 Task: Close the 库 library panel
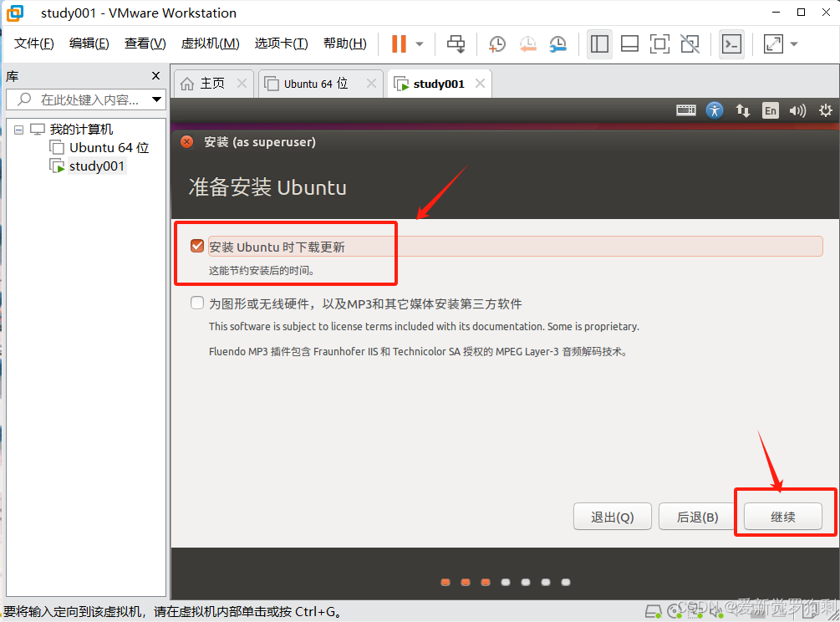point(156,75)
